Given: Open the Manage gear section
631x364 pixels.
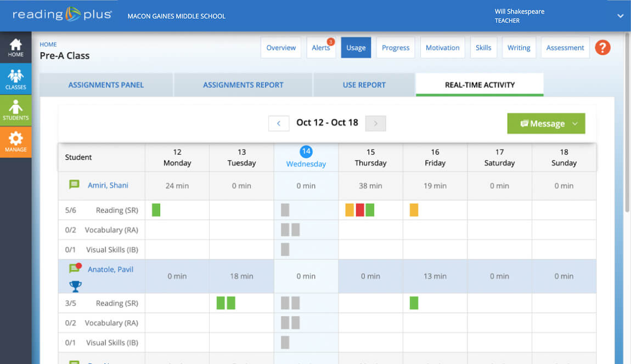Looking at the screenshot, I should coord(15,142).
